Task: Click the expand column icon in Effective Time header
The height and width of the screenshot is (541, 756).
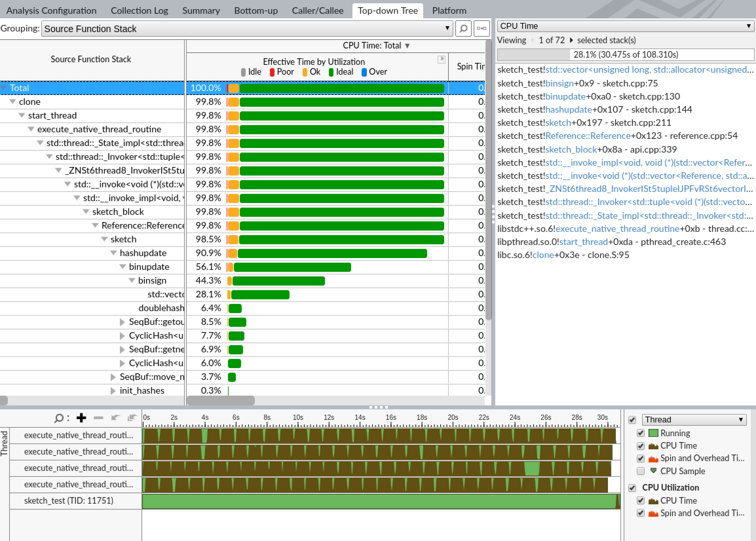Action: tap(442, 59)
